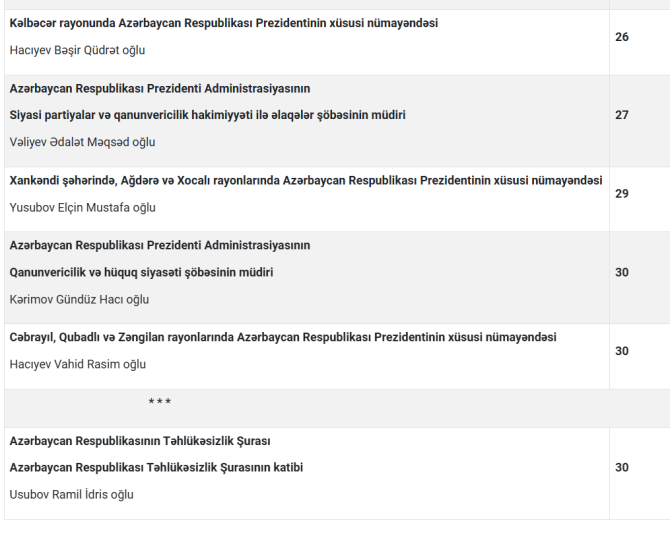Image resolution: width=670 pixels, height=533 pixels.
Task: Select the name Hacıyev Bəşir Qüdrət oğlu
Action: 77,50
